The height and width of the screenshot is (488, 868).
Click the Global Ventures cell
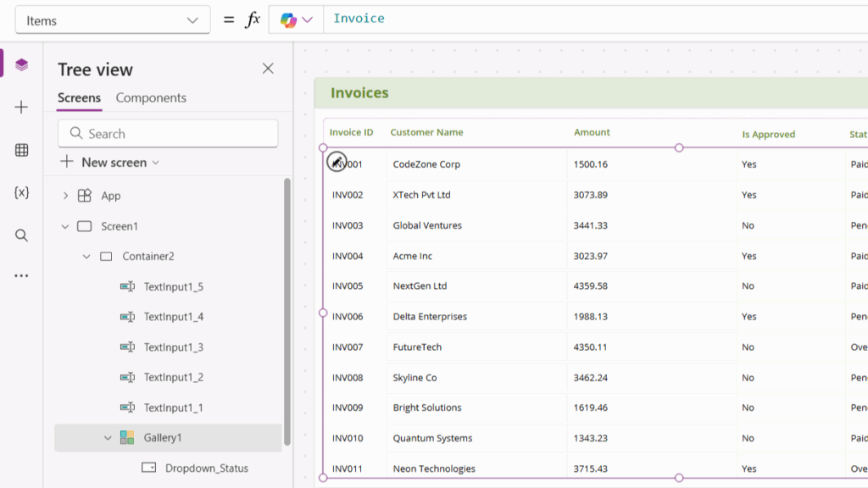(x=427, y=225)
